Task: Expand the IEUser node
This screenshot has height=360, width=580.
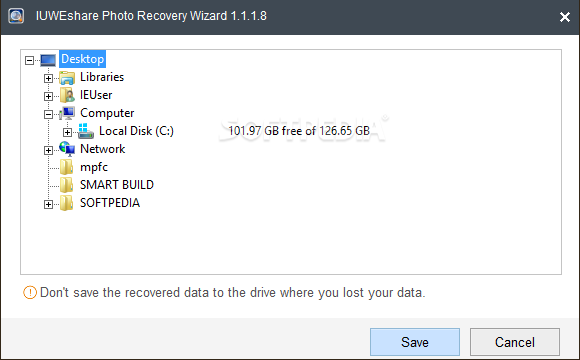Action: tap(48, 96)
